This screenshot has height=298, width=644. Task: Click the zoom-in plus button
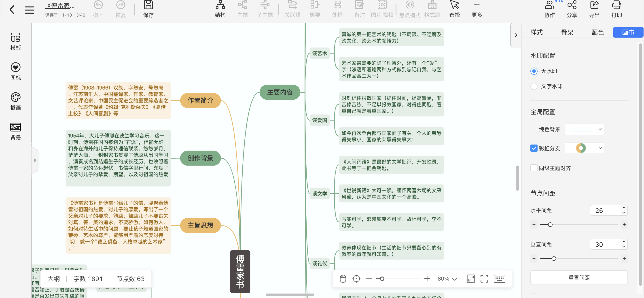[427, 279]
